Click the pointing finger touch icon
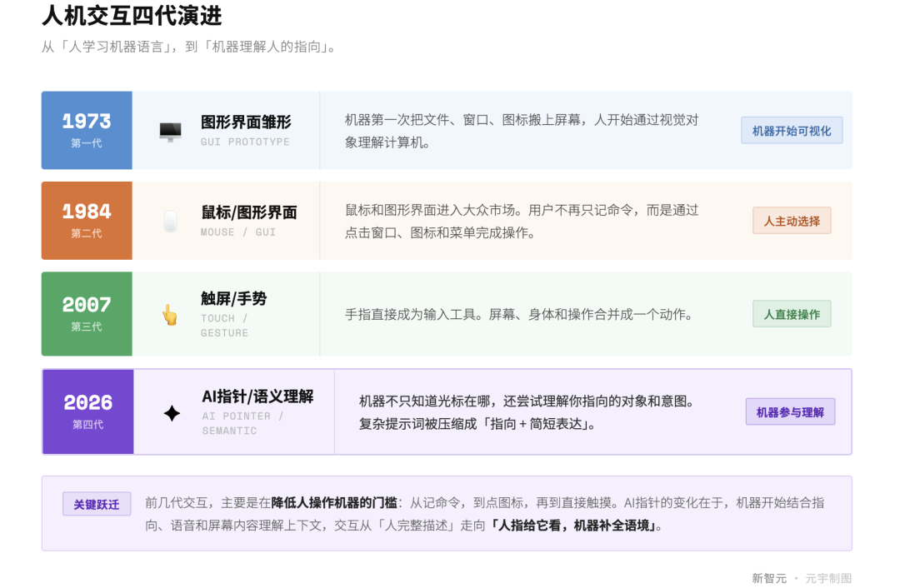This screenshot has height=588, width=900. [170, 315]
